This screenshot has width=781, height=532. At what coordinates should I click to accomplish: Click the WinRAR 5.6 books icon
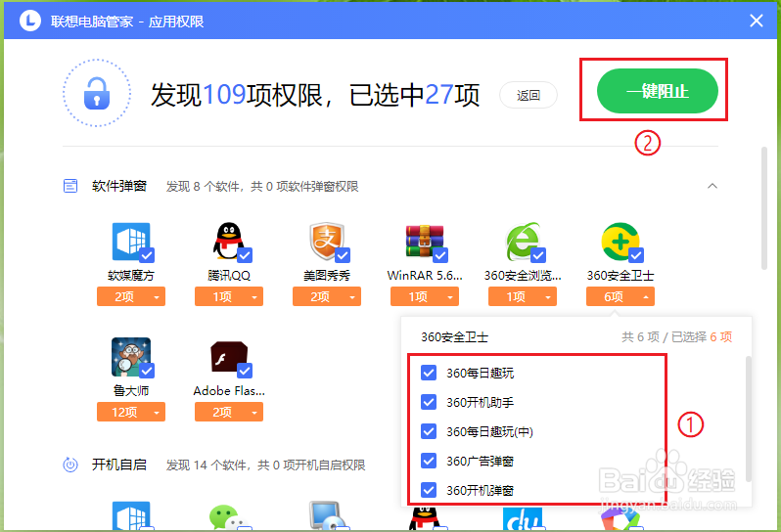click(x=425, y=242)
